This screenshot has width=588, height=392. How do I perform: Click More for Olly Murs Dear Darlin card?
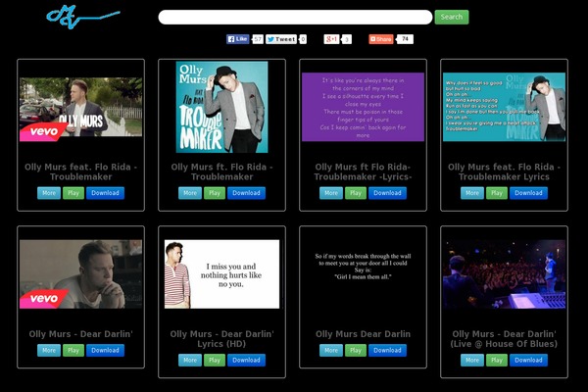(331, 351)
